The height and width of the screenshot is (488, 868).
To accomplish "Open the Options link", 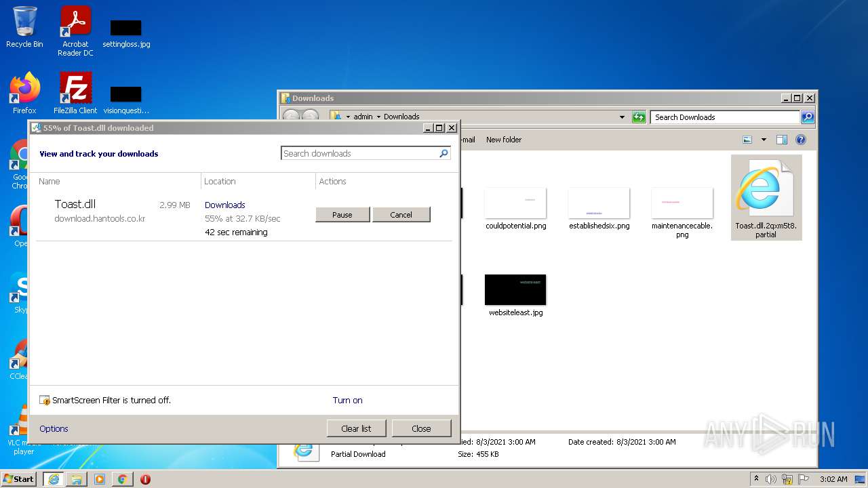I will pyautogui.click(x=54, y=429).
